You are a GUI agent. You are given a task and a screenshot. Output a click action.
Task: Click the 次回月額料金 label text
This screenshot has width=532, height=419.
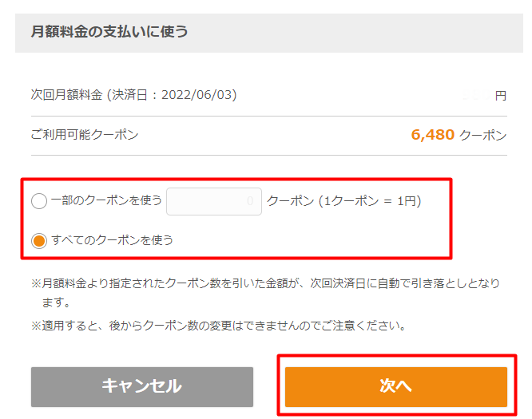(x=66, y=95)
